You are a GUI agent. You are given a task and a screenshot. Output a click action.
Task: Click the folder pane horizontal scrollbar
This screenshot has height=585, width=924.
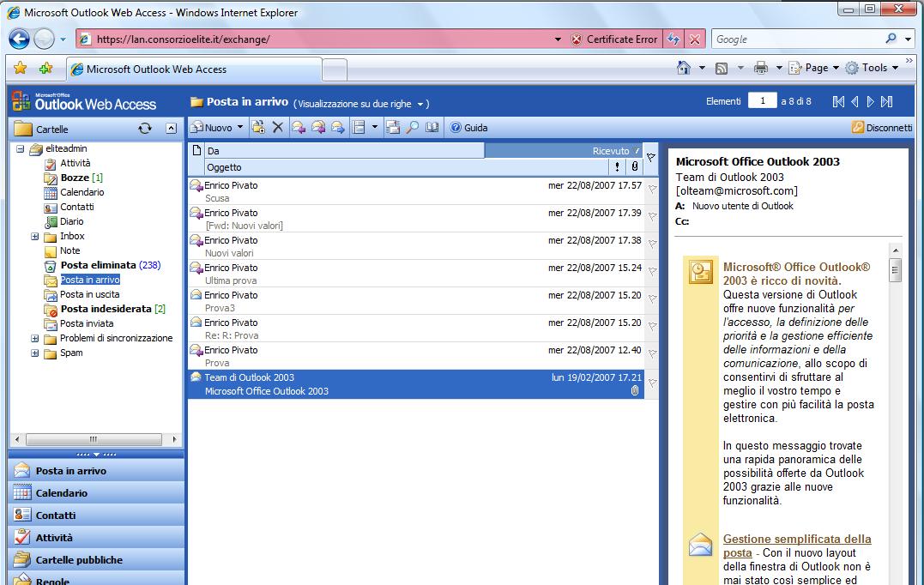pos(94,439)
